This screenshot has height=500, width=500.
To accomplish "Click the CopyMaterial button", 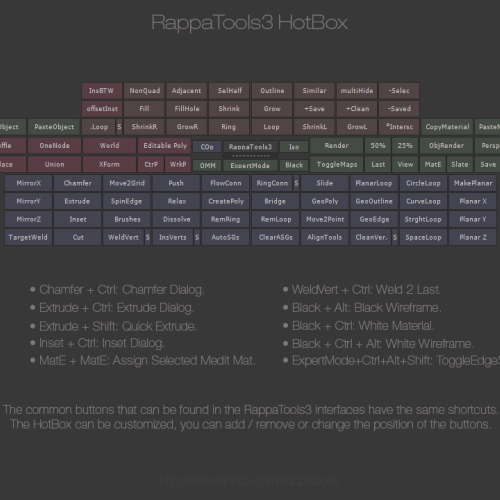I will [x=447, y=127].
